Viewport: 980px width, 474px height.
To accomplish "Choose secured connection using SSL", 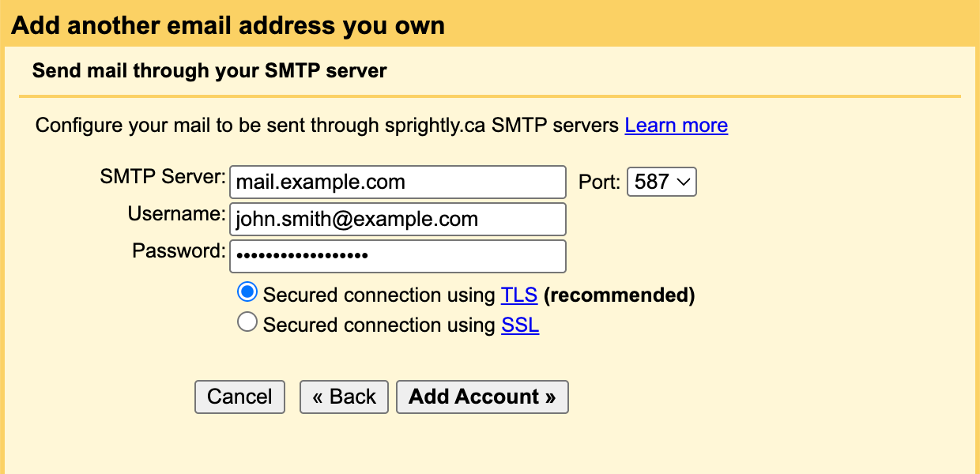I will 247,322.
